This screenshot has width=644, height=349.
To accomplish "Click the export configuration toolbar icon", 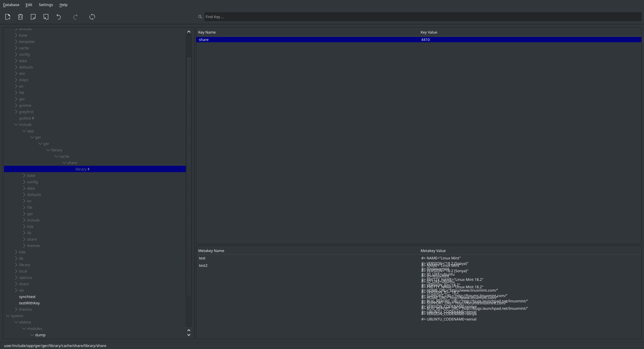I will [x=46, y=17].
